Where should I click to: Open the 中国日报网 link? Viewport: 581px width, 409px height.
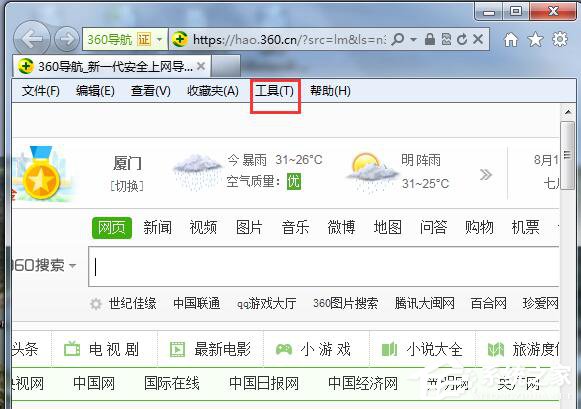[x=264, y=383]
